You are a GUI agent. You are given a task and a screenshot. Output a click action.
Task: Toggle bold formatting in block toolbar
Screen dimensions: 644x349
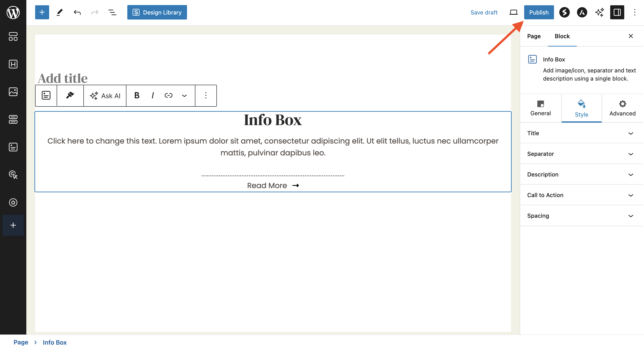pos(137,95)
